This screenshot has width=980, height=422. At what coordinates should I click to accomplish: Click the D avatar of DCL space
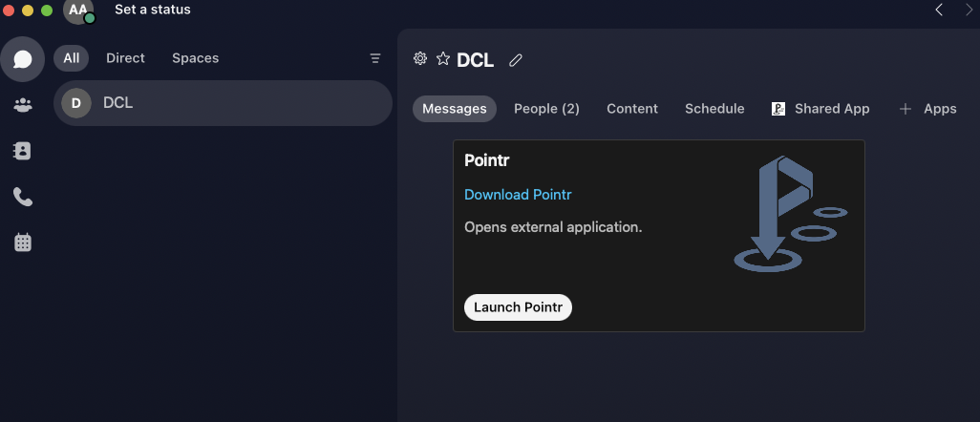click(76, 103)
